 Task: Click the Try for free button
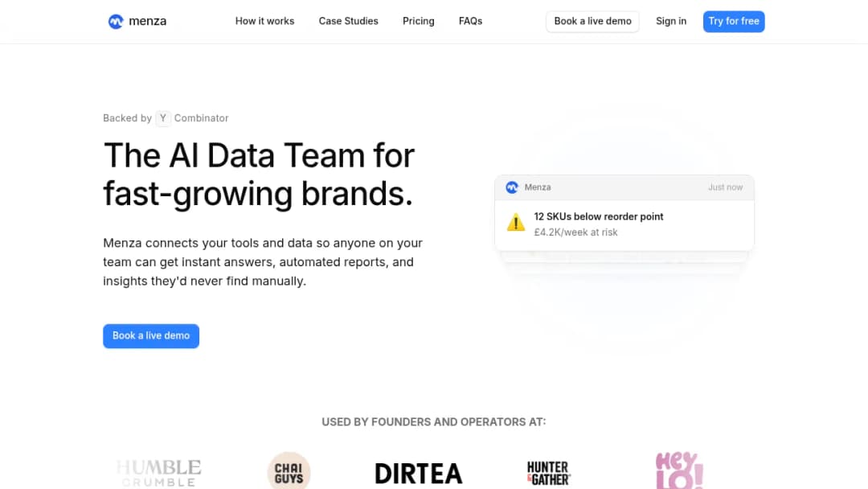tap(734, 22)
